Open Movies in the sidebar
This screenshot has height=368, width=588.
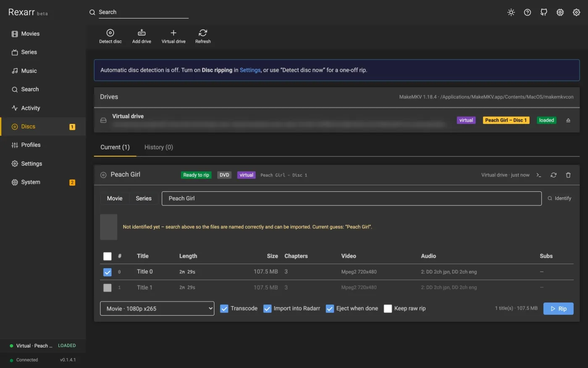tap(43, 34)
